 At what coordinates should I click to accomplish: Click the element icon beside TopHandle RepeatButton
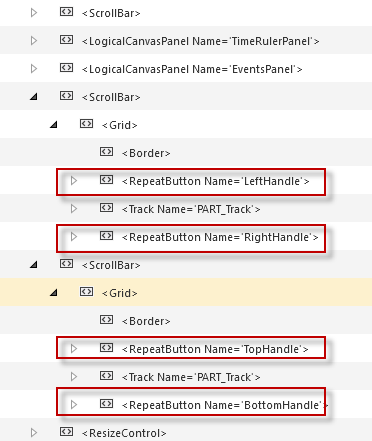click(x=106, y=348)
